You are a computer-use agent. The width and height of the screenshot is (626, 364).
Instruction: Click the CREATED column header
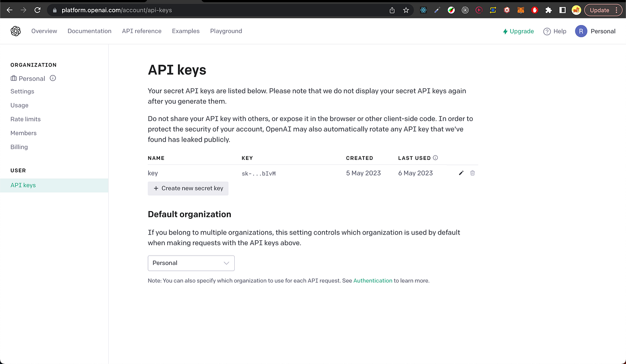click(x=360, y=158)
